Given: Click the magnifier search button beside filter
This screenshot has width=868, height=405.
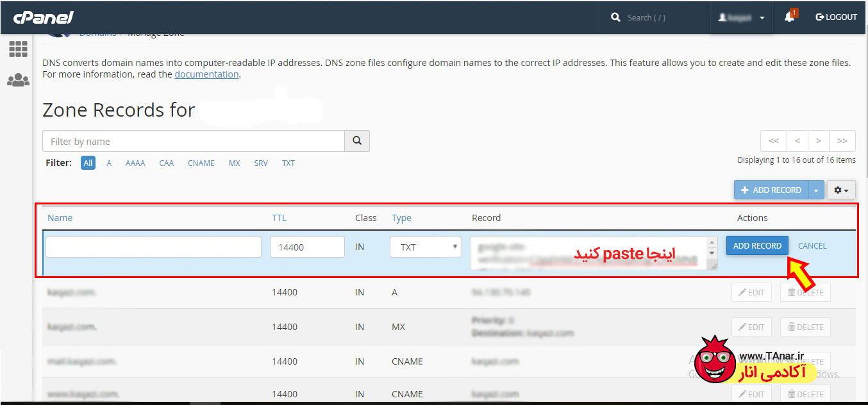Looking at the screenshot, I should pos(357,141).
